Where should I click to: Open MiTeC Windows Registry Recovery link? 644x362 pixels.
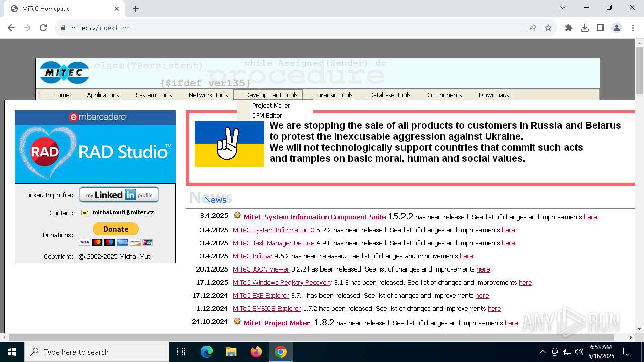coord(282,282)
